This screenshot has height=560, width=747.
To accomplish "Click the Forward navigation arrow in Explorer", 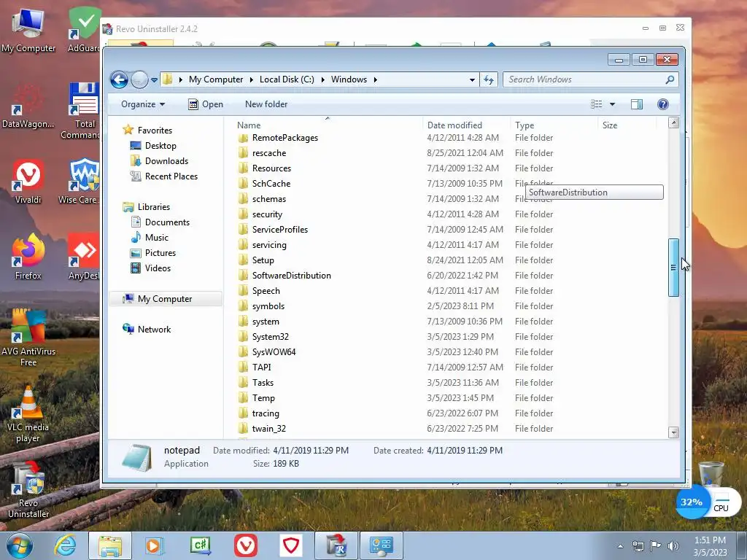I will pyautogui.click(x=139, y=79).
